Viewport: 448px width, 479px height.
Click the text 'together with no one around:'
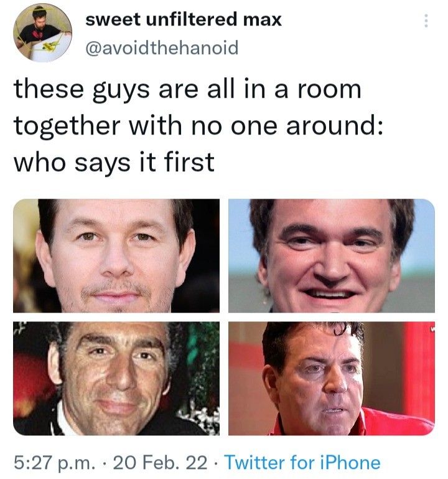pos(198,126)
